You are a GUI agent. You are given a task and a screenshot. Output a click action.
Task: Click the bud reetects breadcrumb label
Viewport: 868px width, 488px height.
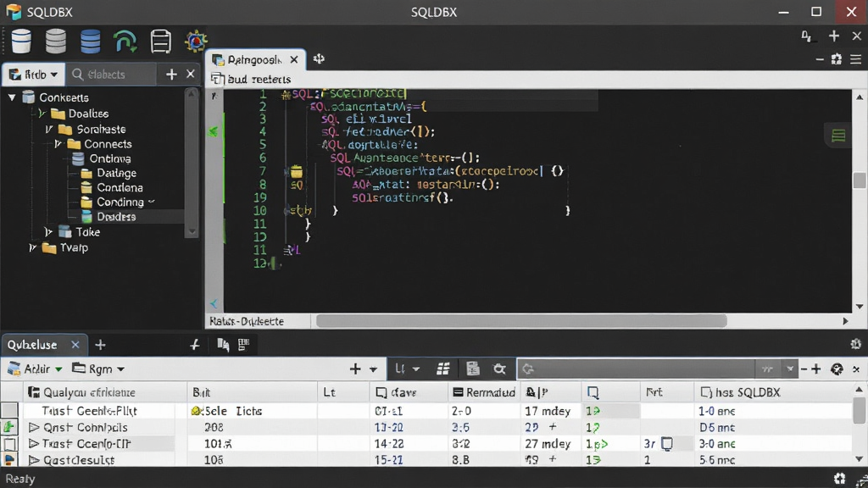(259, 79)
